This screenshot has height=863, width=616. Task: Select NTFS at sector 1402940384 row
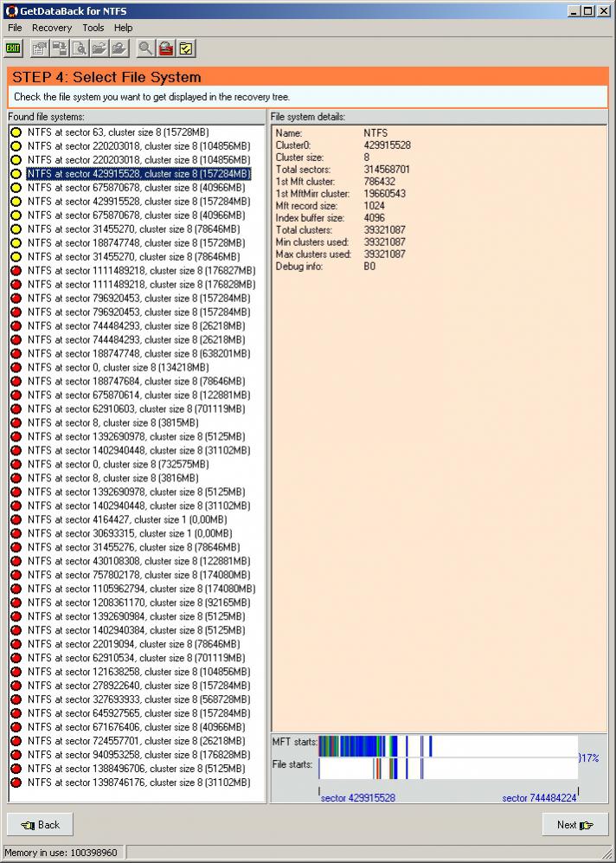137,630
